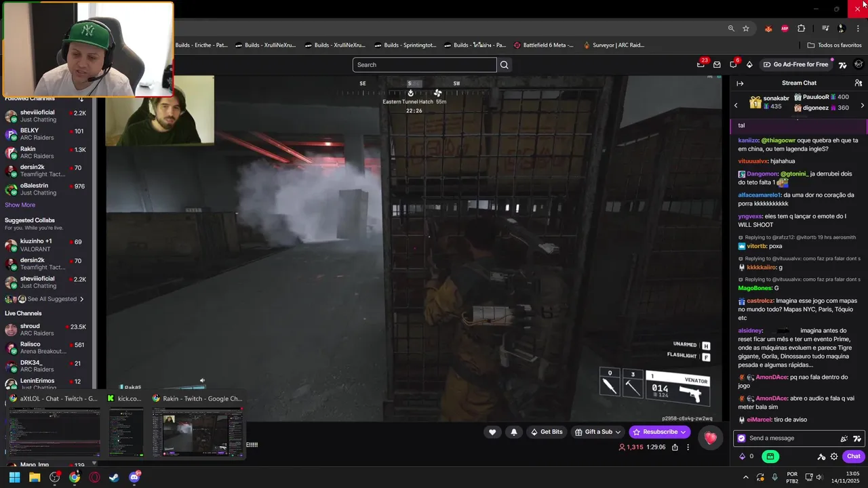Go to previous gift leaderboard entry
This screenshot has height=488, width=868.
tap(736, 105)
